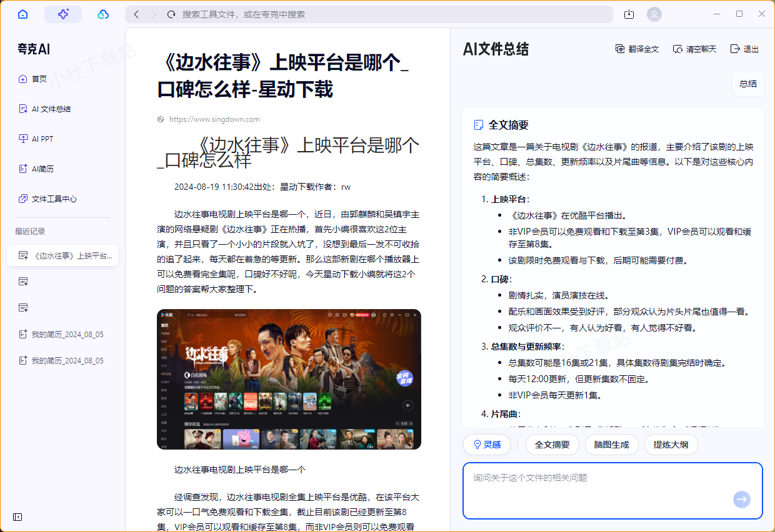Click the bullet 非VIP会员每天更新1集
The height and width of the screenshot is (532, 775).
tap(556, 395)
